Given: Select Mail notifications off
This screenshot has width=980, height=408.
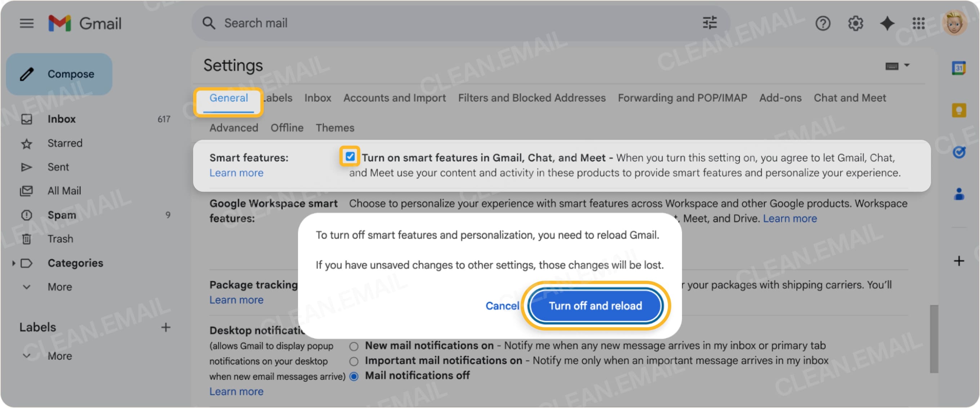Looking at the screenshot, I should [x=354, y=376].
